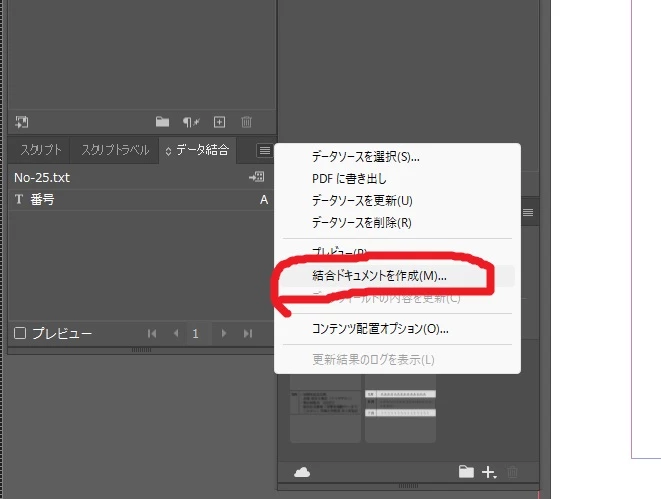Open the right panel hamburger menu
This screenshot has width=661, height=499.
pyautogui.click(x=528, y=212)
